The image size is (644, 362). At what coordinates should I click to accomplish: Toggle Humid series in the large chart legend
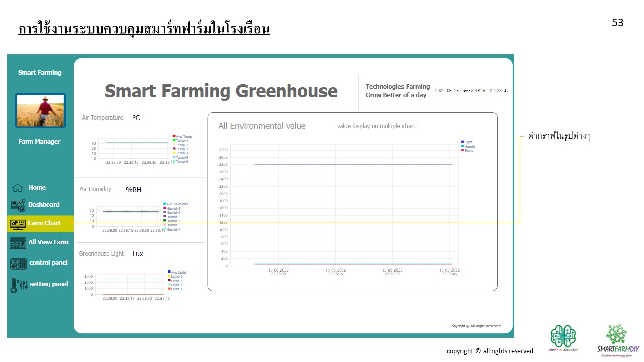(467, 146)
